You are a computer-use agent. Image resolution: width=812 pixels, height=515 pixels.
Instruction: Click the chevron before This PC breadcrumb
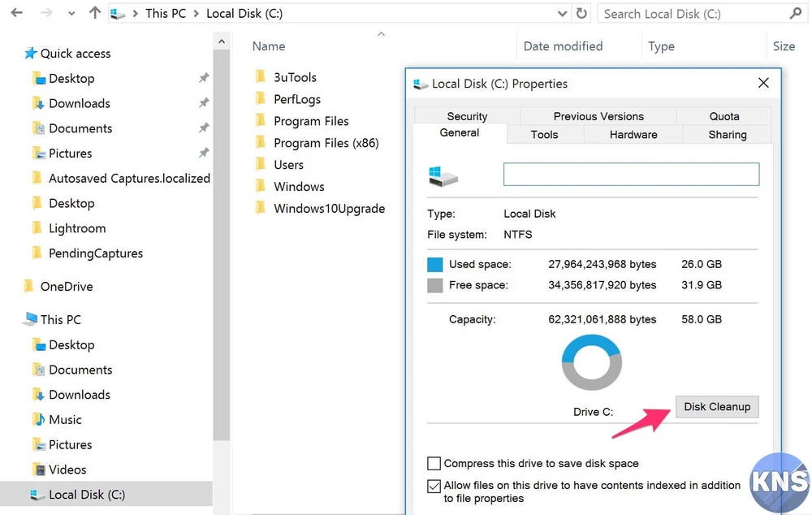click(x=135, y=14)
